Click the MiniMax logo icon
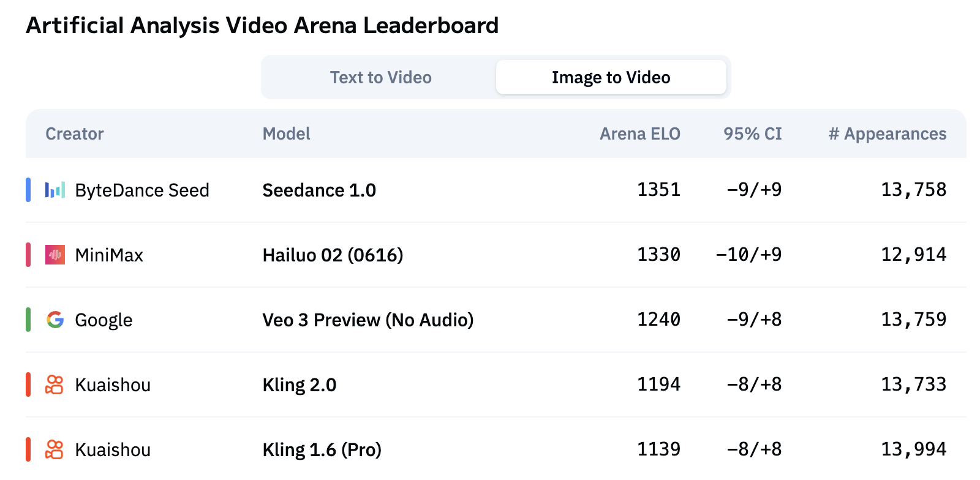The height and width of the screenshot is (480, 980). coord(55,255)
